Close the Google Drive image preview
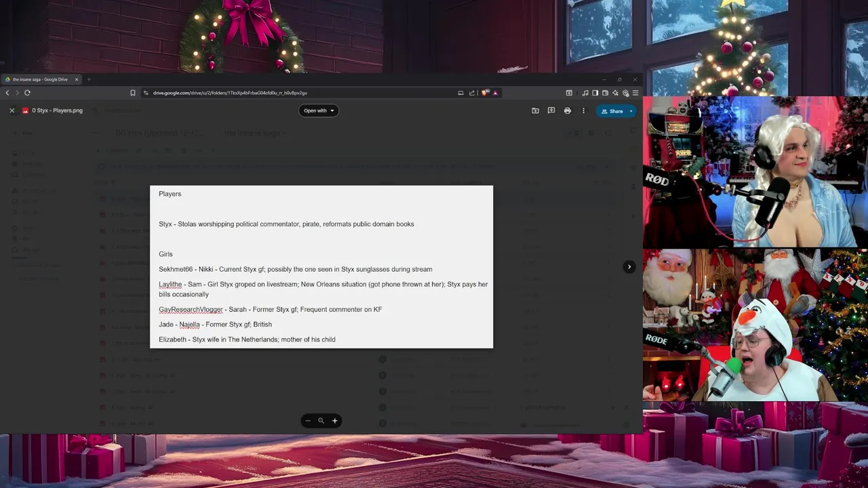868x488 pixels. click(12, 110)
